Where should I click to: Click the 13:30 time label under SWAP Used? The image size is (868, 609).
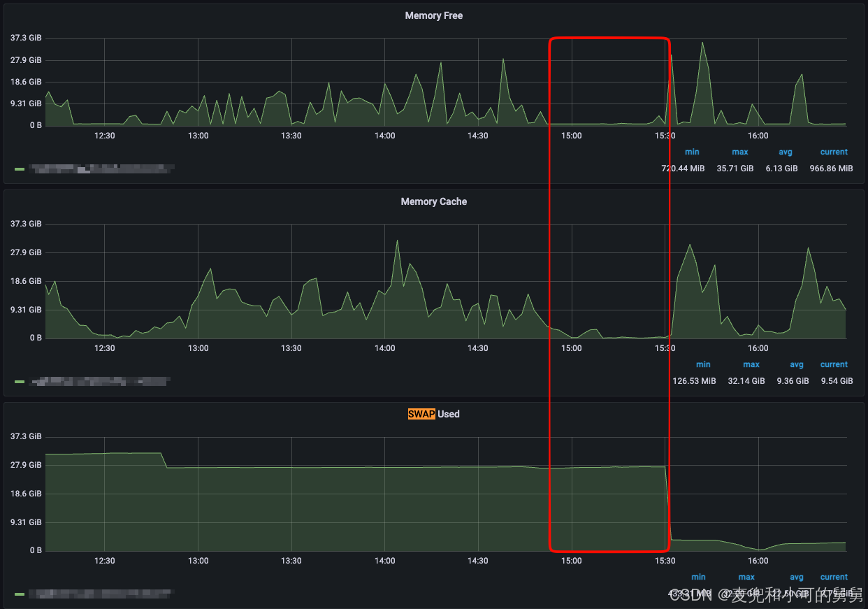pos(291,561)
